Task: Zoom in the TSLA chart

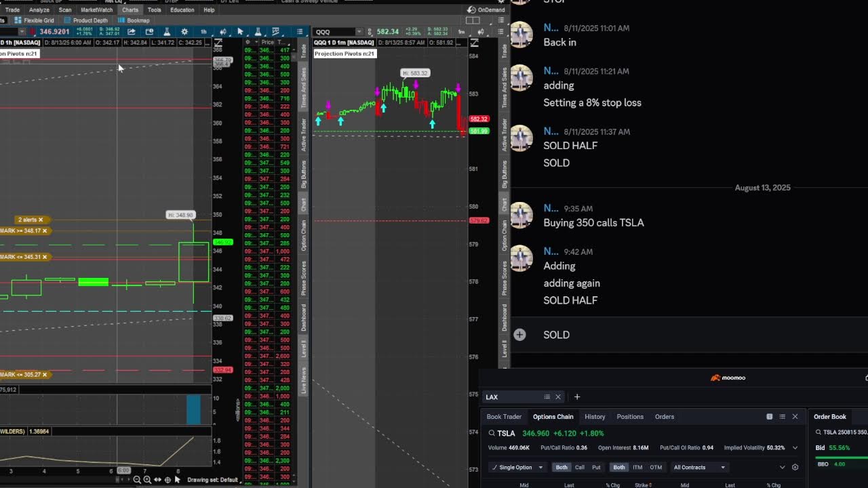Action: point(147,480)
